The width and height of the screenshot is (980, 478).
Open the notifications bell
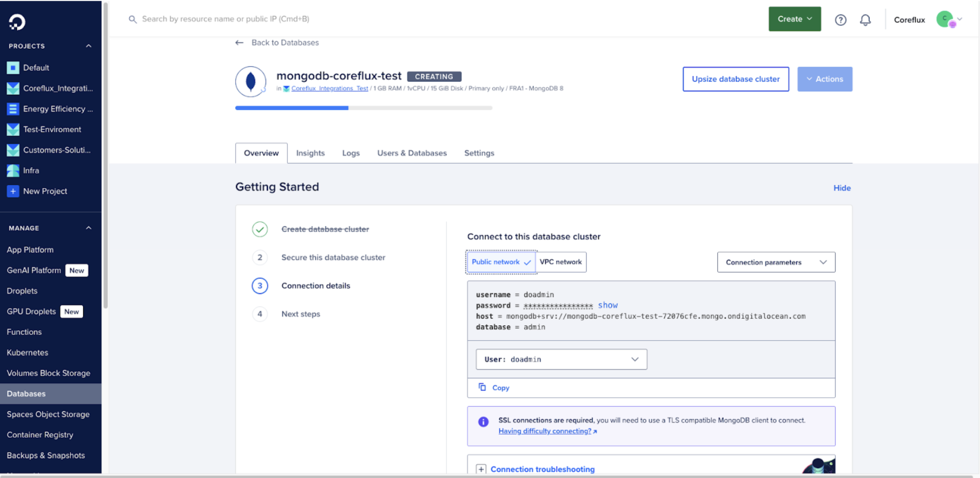[865, 20]
